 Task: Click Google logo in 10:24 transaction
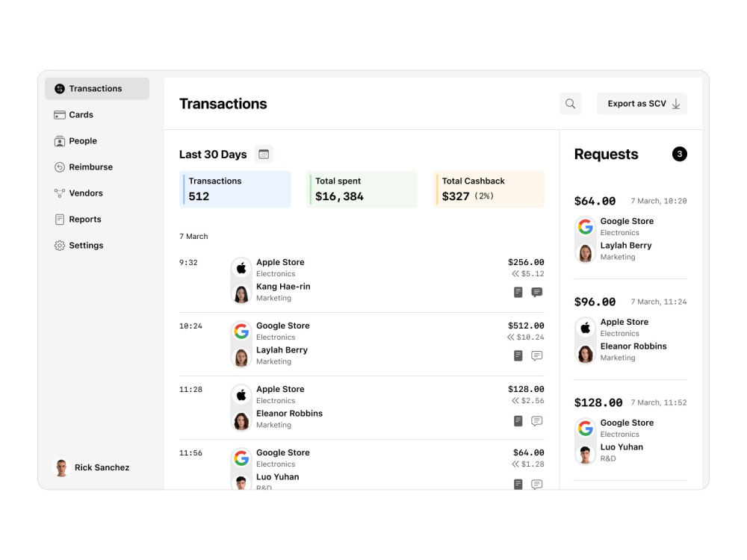coord(241,332)
